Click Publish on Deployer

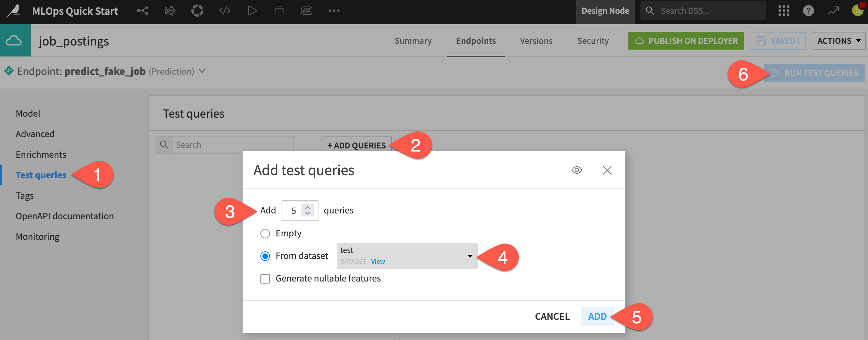coord(686,40)
